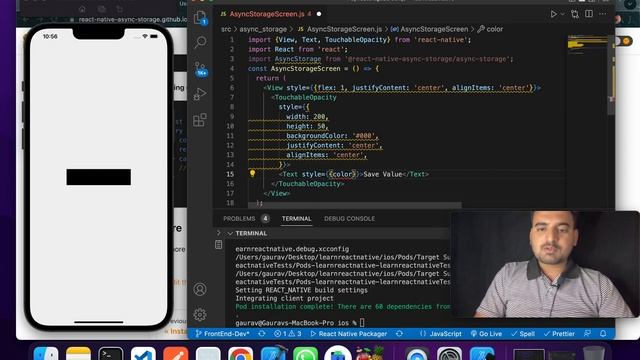This screenshot has width=640, height=360.
Task: Click the FrontEnd-Dev* branch in status bar
Action: pyautogui.click(x=222, y=334)
